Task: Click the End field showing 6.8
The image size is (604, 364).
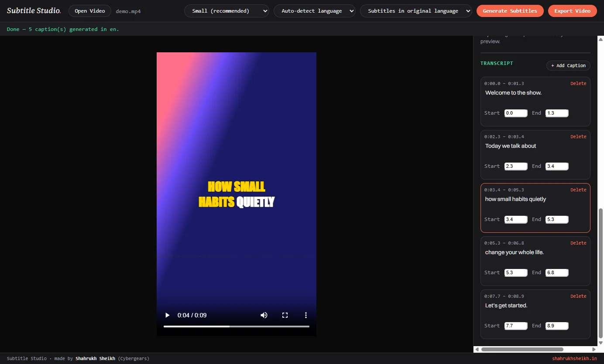Action: point(557,272)
